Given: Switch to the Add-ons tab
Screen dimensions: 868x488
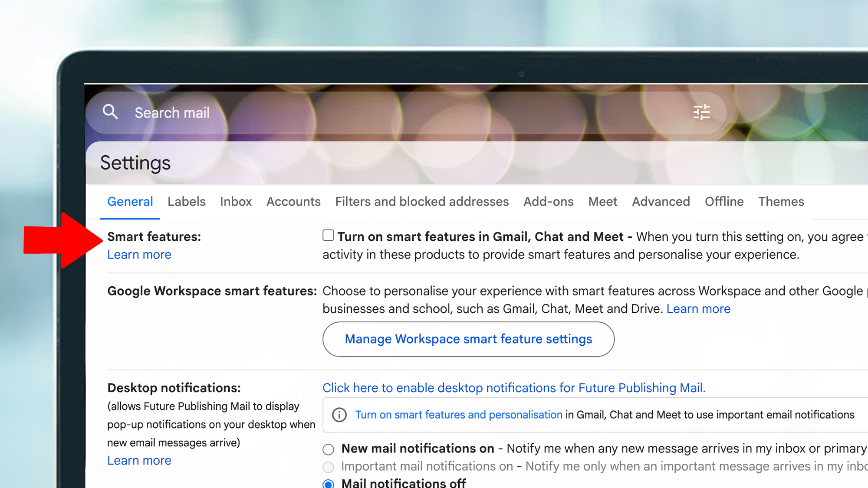Looking at the screenshot, I should [548, 201].
